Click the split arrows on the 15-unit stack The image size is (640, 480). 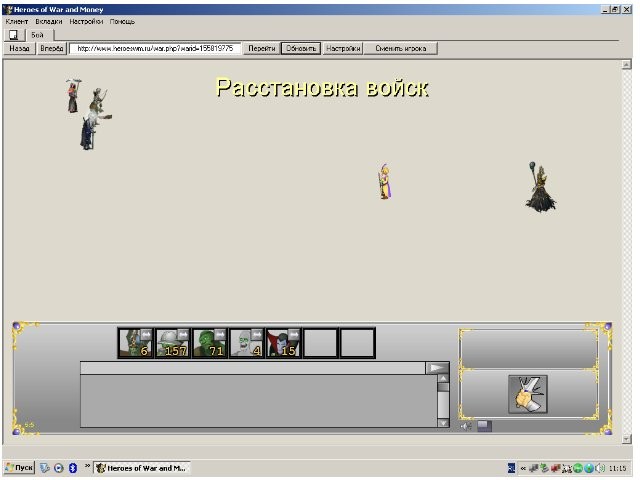point(293,335)
